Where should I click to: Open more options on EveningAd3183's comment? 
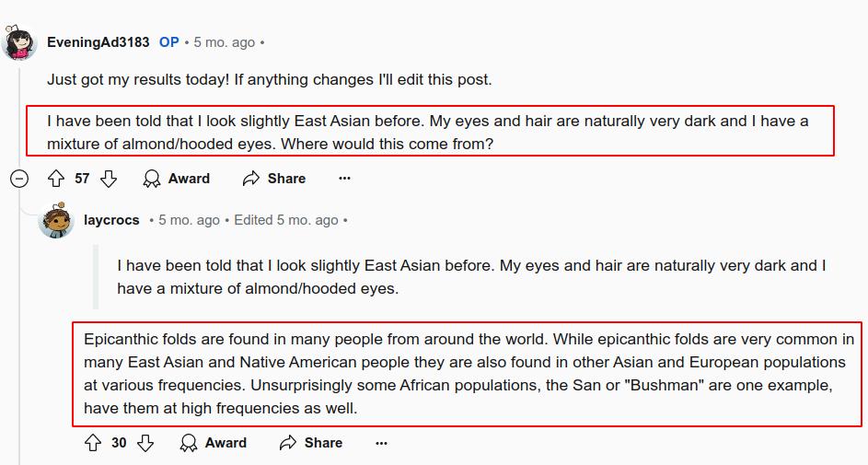pyautogui.click(x=344, y=179)
